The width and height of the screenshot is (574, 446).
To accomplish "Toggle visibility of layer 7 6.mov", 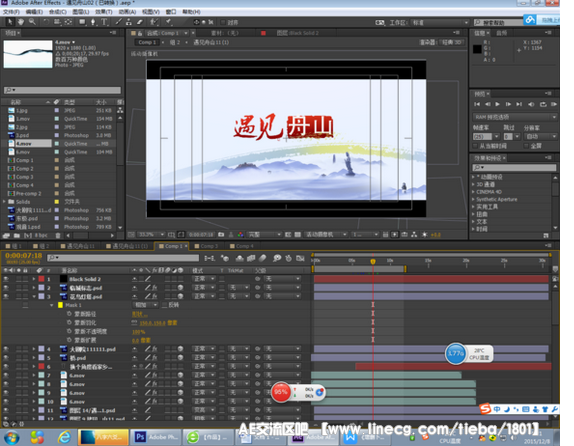I will coord(6,375).
